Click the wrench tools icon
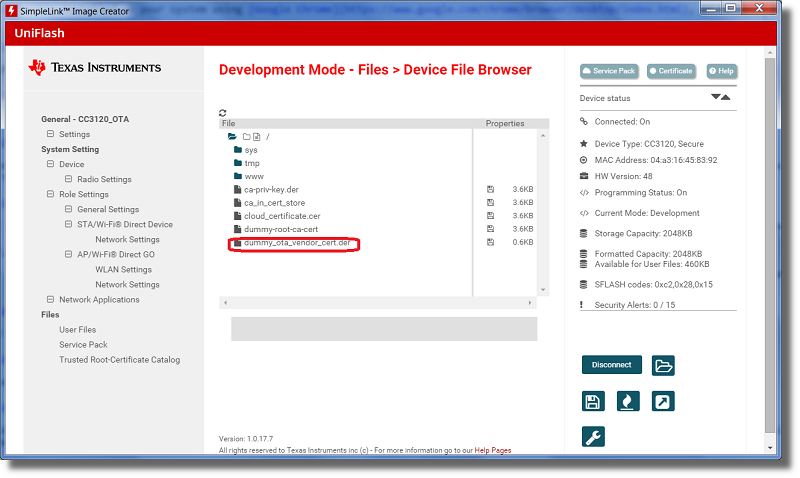The width and height of the screenshot is (800, 478). 593,437
